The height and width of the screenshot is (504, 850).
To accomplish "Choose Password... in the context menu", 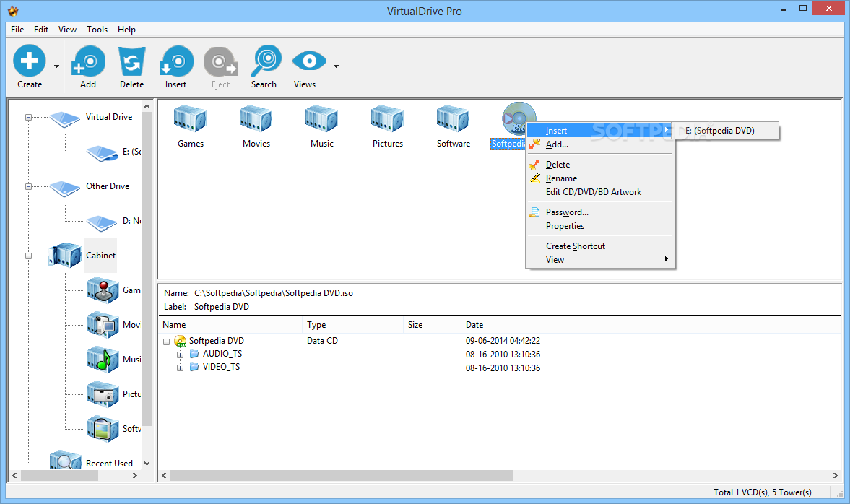I will pyautogui.click(x=599, y=212).
